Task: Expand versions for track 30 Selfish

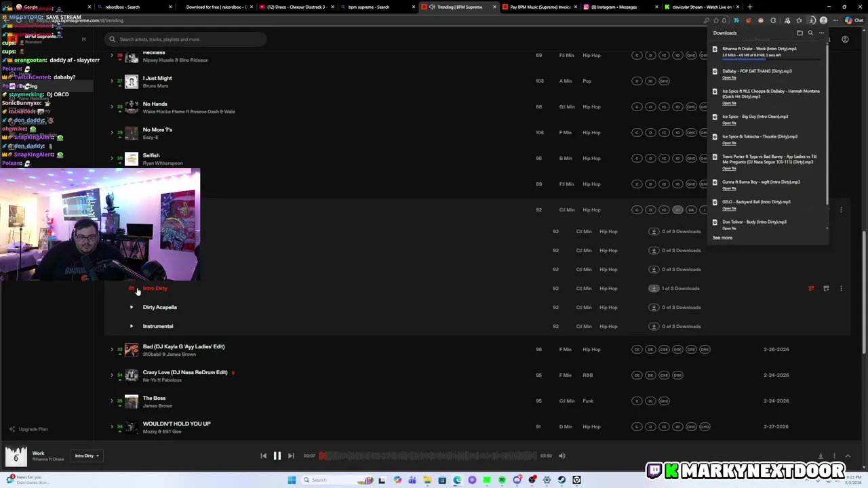Action: (x=112, y=159)
